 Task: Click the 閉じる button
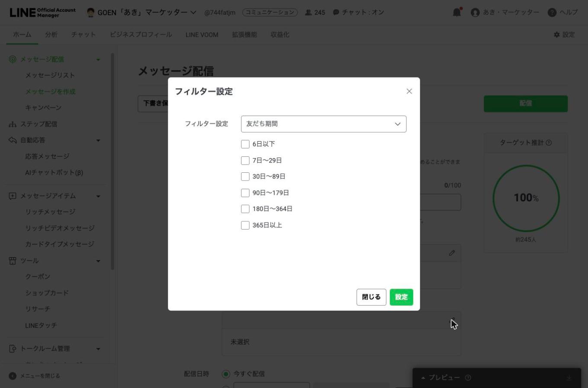[x=371, y=297]
